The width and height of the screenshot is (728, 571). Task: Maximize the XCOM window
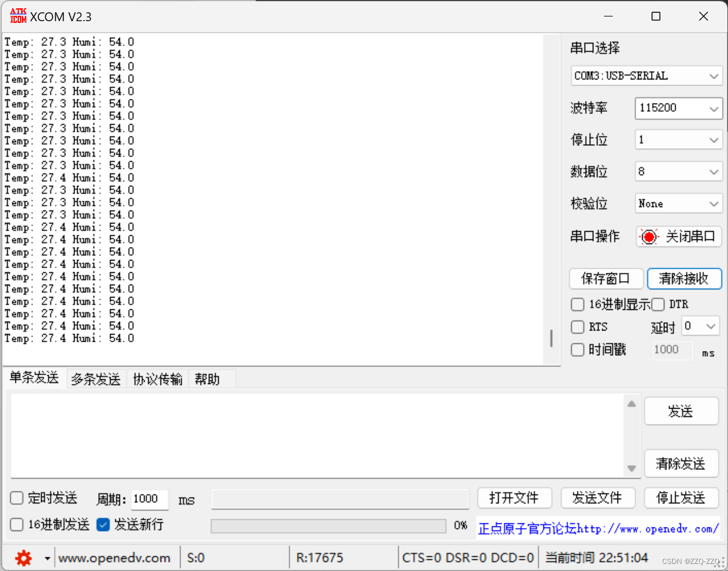point(656,16)
